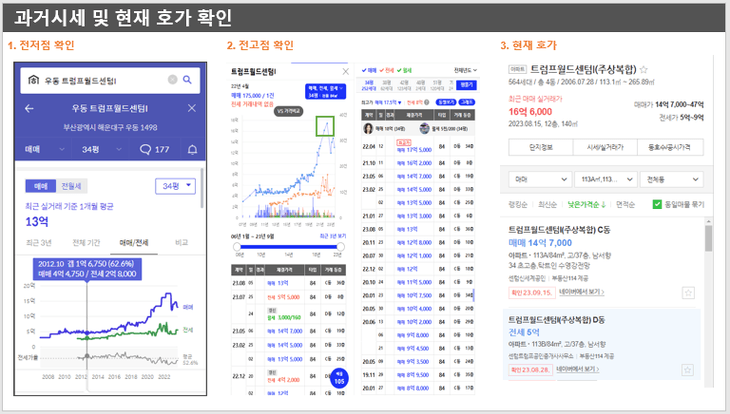730x414 pixels.
Task: Select the 매매/전세 tab
Action: tap(134, 243)
